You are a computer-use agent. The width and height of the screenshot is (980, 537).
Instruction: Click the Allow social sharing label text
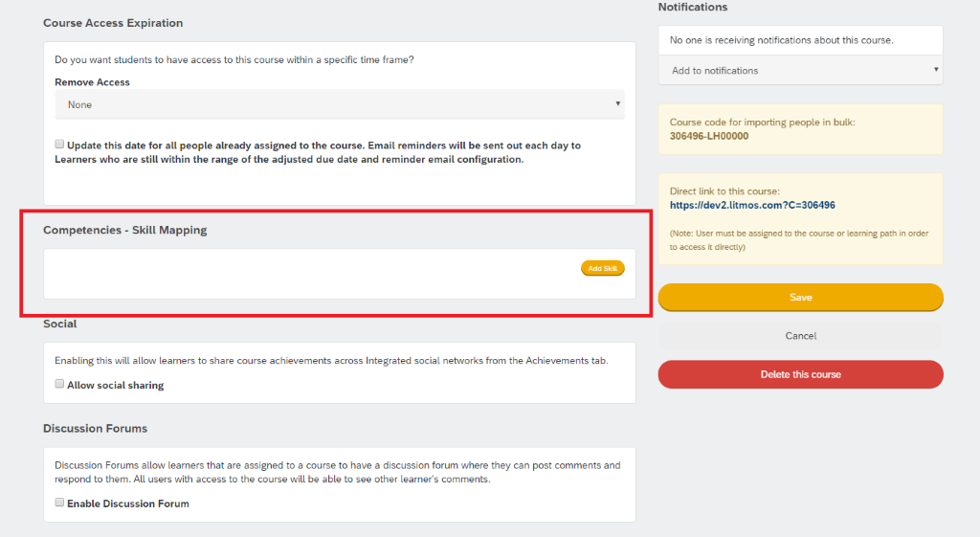(x=116, y=385)
